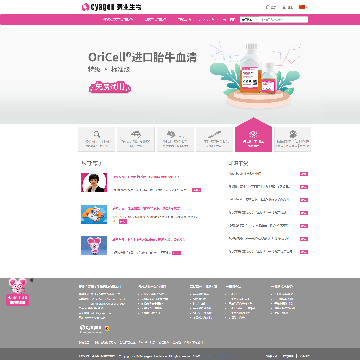Image resolution: width=360 pixels, height=360 pixels.
Task: Open the pink mouse mascot news thumbnail
Action: point(94,246)
